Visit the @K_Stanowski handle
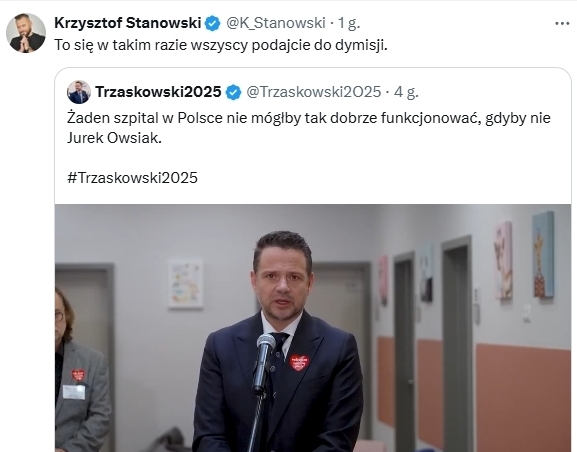Viewport: 577px width, 452px height. pos(276,23)
